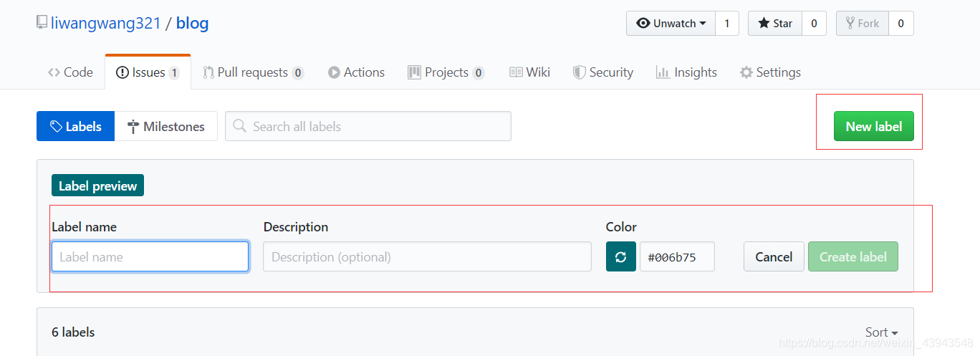Switch to the Code tab

(70, 72)
